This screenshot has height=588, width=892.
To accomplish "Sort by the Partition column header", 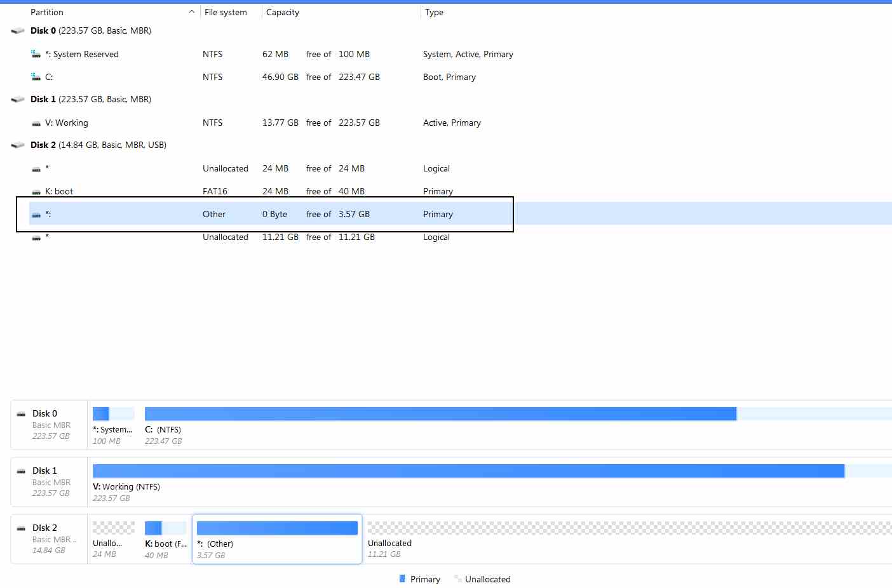I will coord(47,12).
